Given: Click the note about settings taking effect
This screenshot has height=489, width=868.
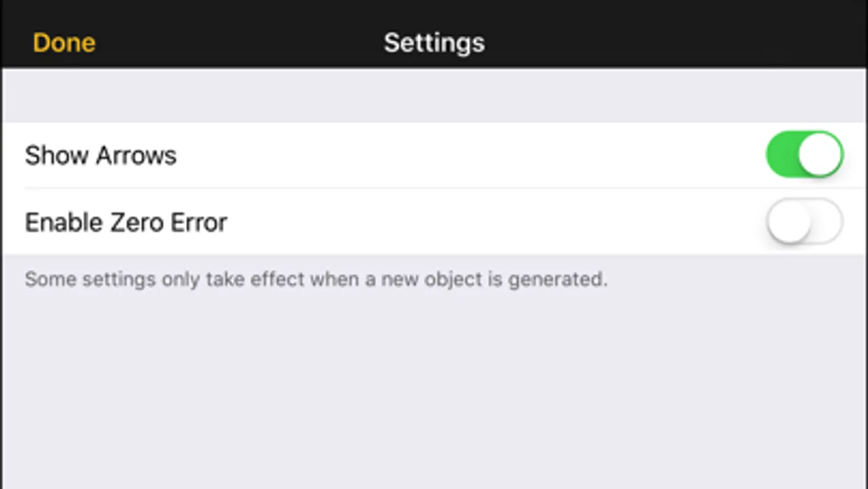Looking at the screenshot, I should (x=316, y=279).
